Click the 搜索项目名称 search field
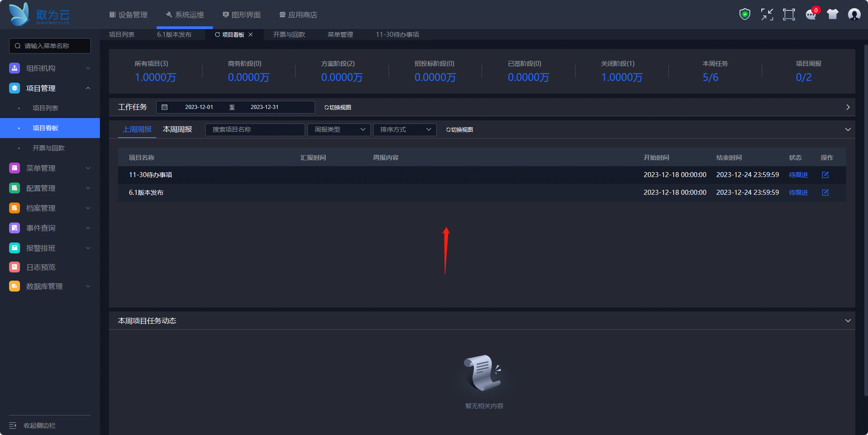868x435 pixels. click(x=255, y=130)
